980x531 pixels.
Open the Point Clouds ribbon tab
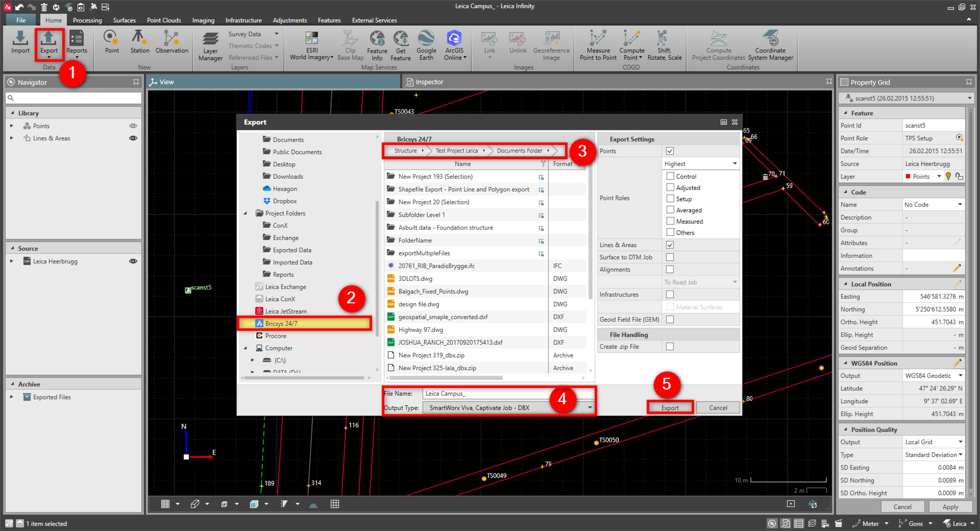(x=164, y=20)
